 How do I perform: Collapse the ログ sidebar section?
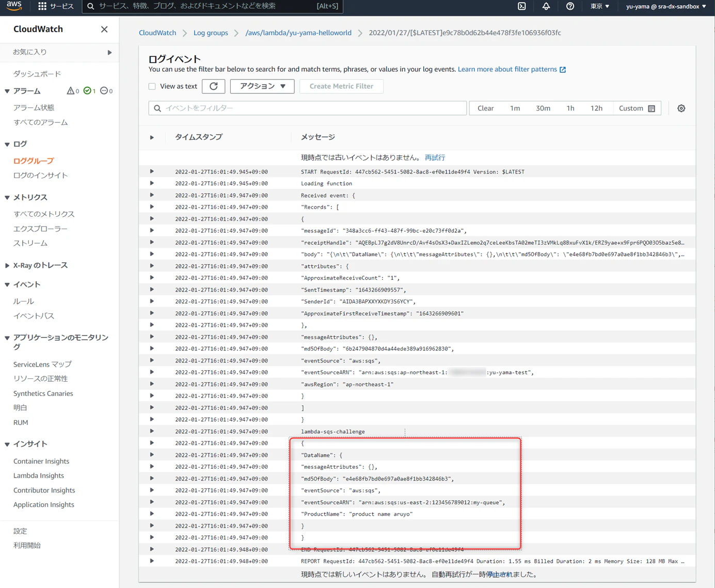pyautogui.click(x=7, y=145)
